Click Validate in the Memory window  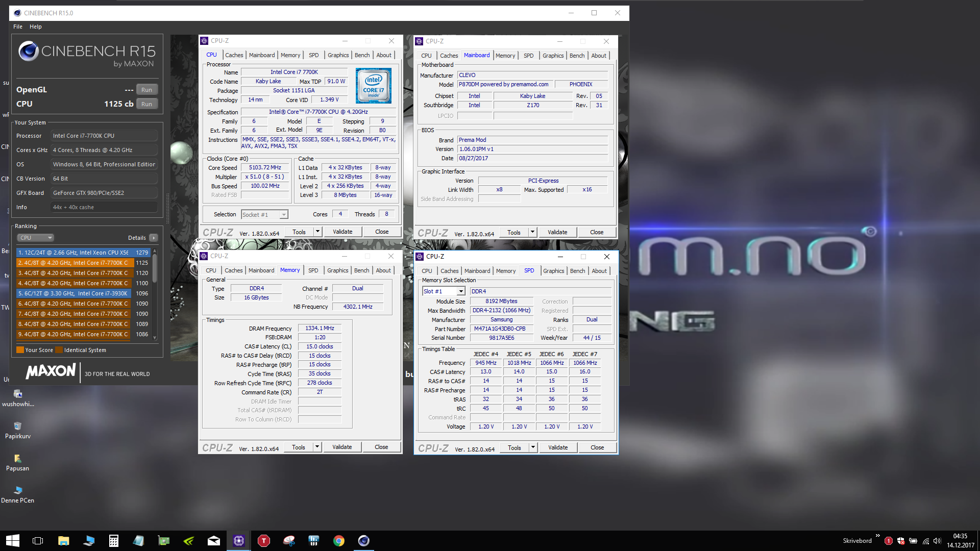pos(342,447)
